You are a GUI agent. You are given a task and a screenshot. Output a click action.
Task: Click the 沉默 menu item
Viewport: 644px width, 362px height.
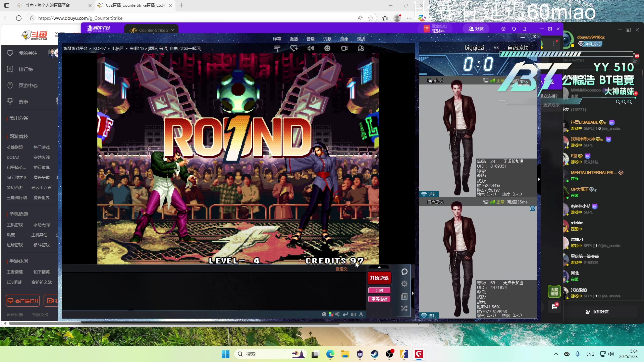(327, 39)
